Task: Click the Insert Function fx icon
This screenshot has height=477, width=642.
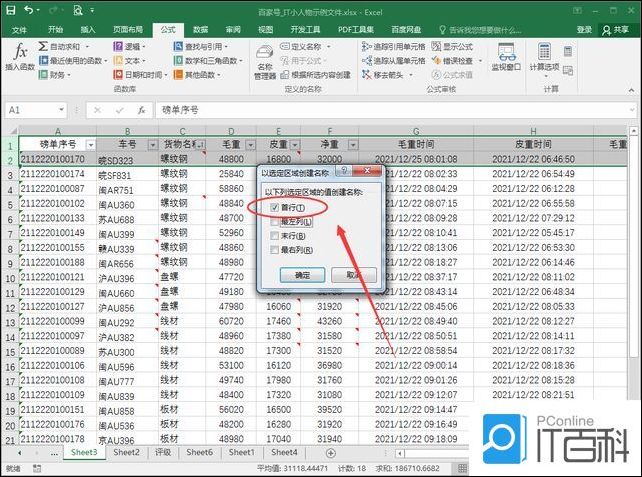Action: (20, 52)
